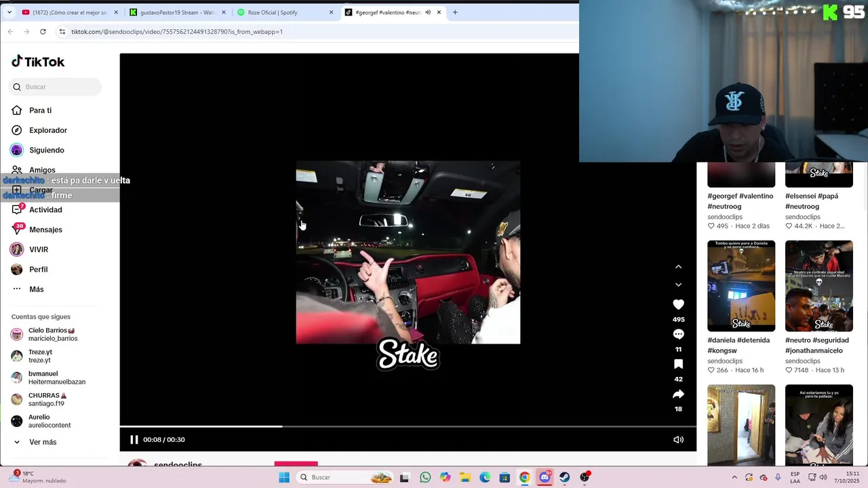View site information icon in address bar
868x488 pixels.
click(62, 32)
